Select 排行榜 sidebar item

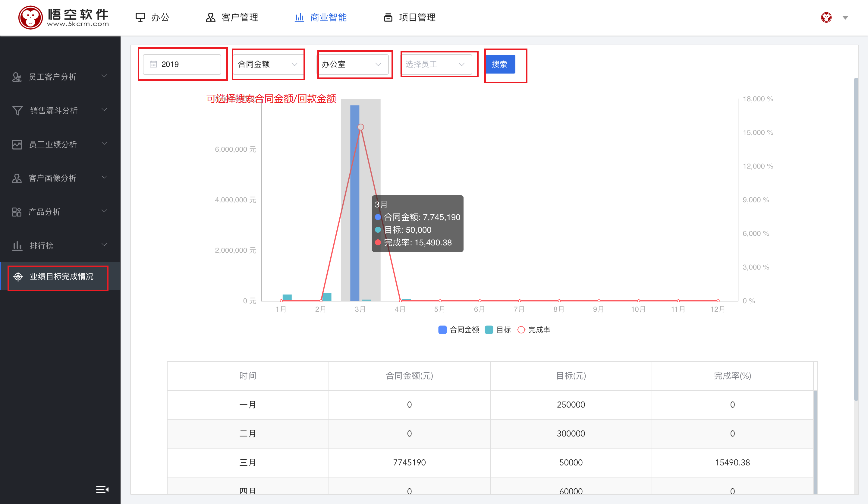60,246
